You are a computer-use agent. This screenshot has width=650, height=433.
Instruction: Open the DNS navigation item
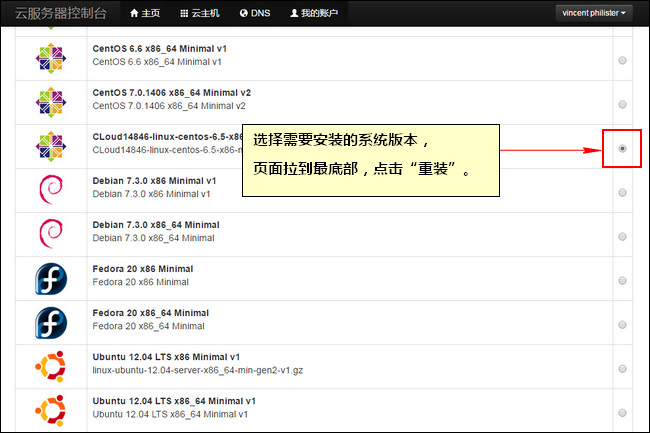(255, 13)
